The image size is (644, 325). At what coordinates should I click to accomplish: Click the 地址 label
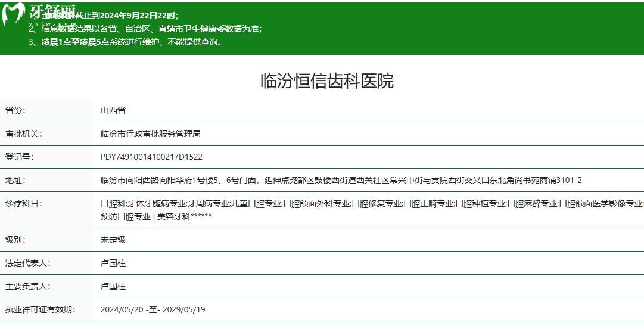pyautogui.click(x=15, y=180)
